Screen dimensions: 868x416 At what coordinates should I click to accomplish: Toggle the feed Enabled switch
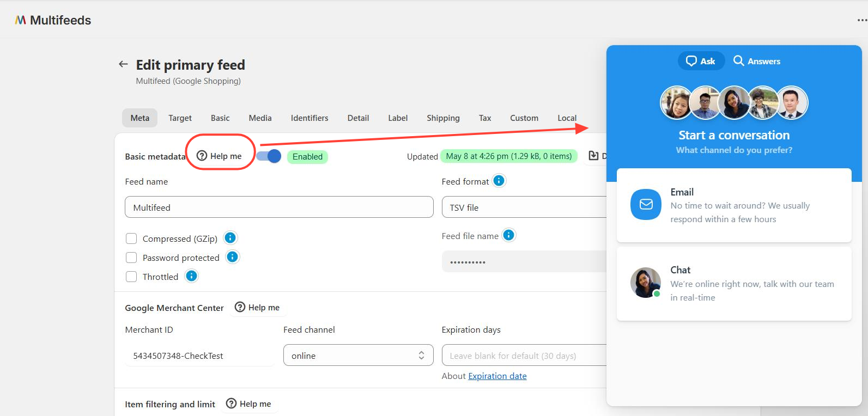click(269, 156)
